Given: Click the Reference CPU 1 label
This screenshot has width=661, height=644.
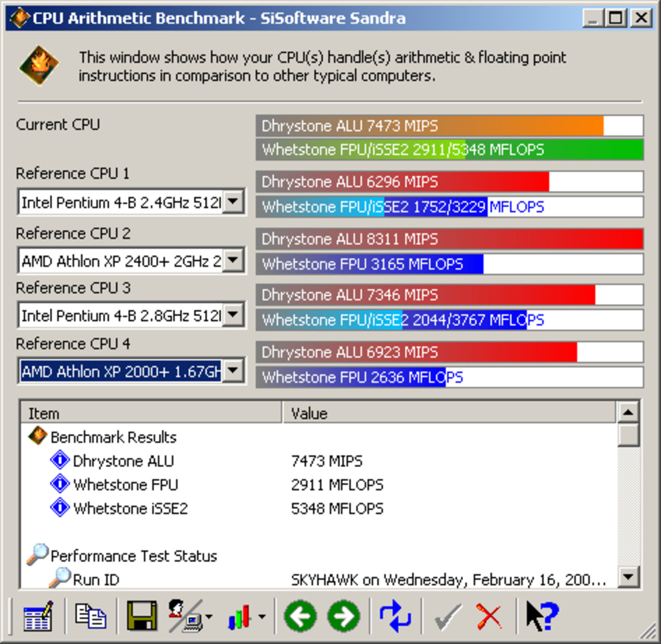Looking at the screenshot, I should 72,173.
